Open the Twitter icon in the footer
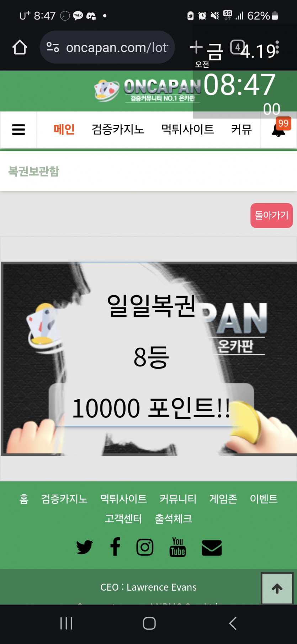This screenshot has width=297, height=644. click(x=84, y=547)
